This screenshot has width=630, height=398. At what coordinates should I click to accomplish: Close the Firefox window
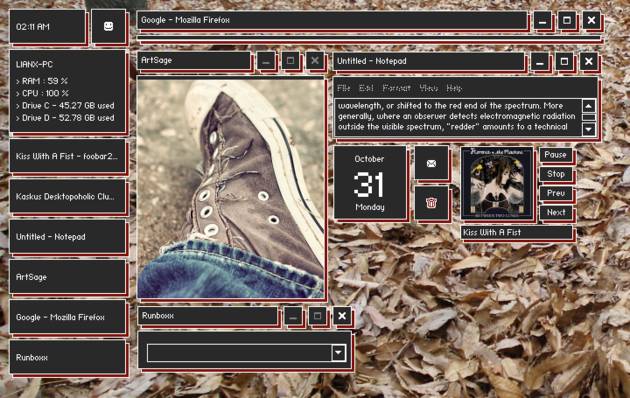click(x=591, y=20)
